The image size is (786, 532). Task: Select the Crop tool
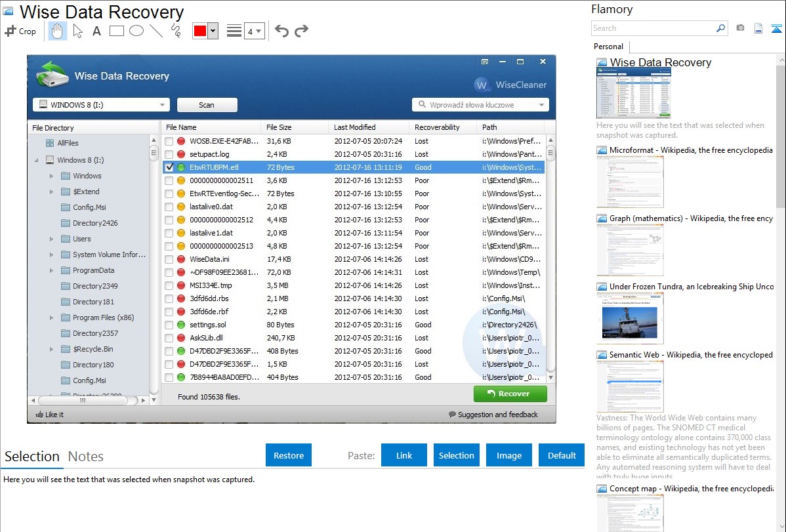point(20,31)
